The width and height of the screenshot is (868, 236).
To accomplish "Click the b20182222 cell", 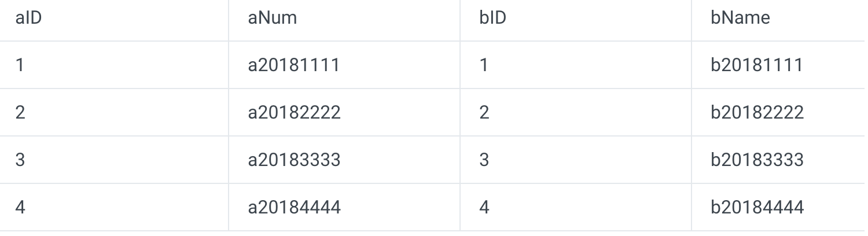I will (757, 112).
